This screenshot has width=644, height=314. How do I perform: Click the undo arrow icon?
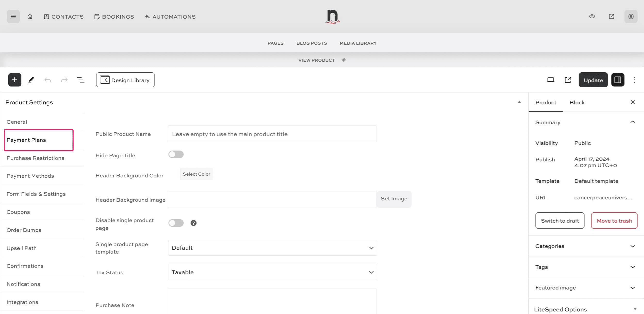click(x=48, y=80)
